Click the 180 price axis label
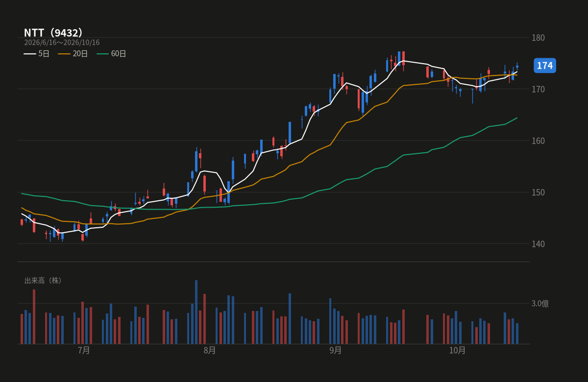Viewport: 588px width, 382px height. pos(538,38)
